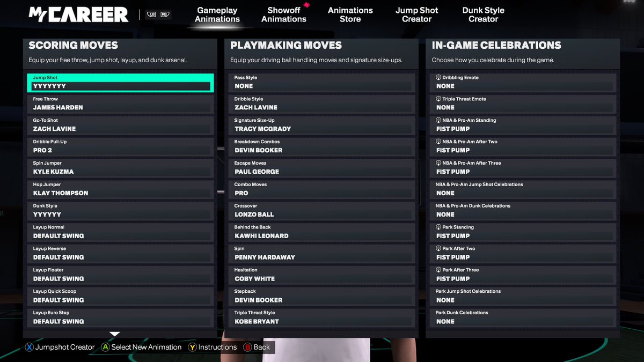Viewport: 644px width, 362px height.
Task: Open the Breakdown Combos Devin Booker slot
Action: tap(321, 147)
